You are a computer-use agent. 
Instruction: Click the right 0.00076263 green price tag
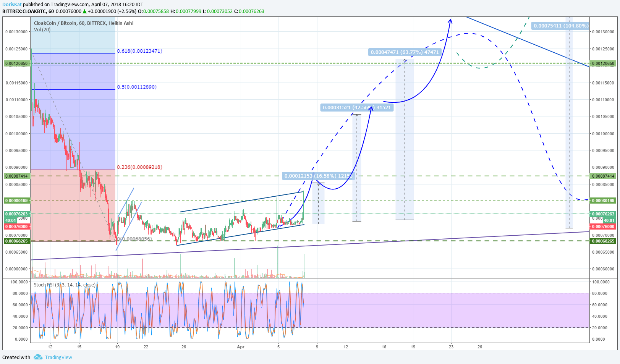click(603, 214)
